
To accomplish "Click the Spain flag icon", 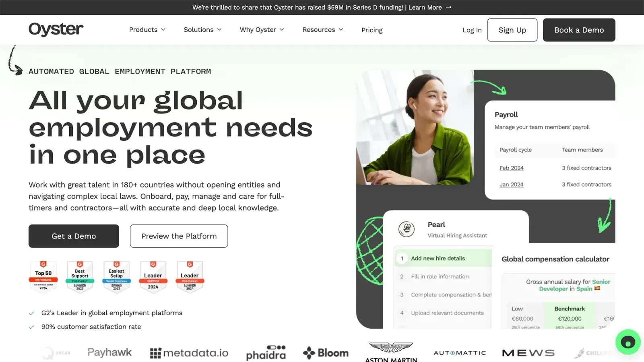I will click(x=597, y=288).
